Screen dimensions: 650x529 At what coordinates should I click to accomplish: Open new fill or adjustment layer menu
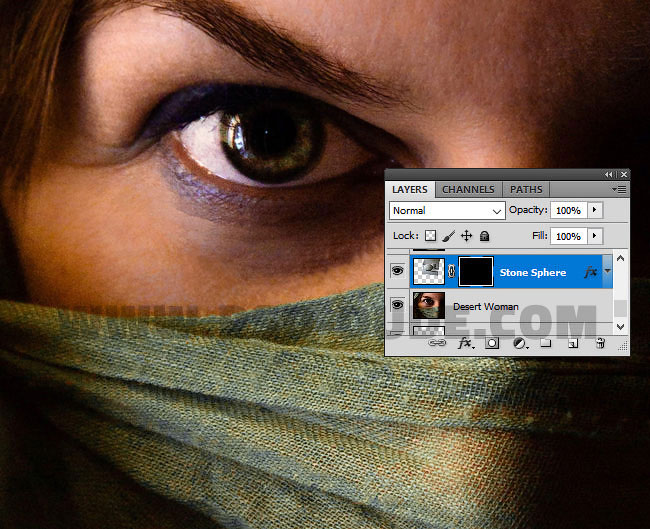coord(520,343)
